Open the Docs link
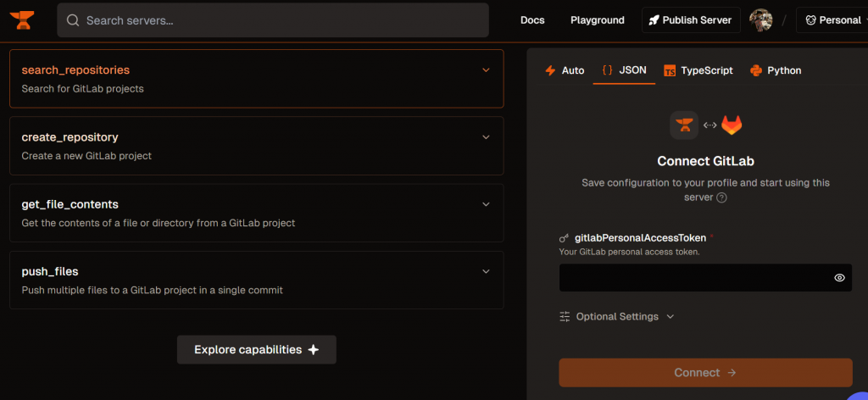This screenshot has width=868, height=400. click(532, 20)
